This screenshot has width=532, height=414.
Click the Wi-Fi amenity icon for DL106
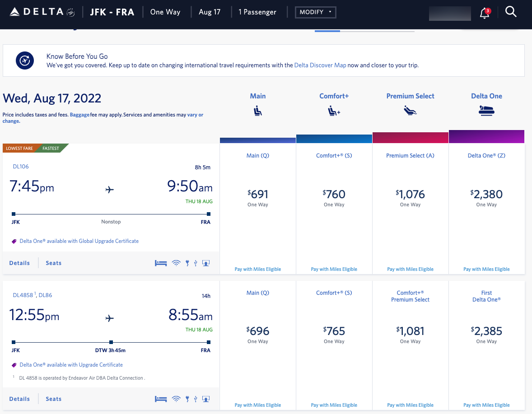coord(176,262)
